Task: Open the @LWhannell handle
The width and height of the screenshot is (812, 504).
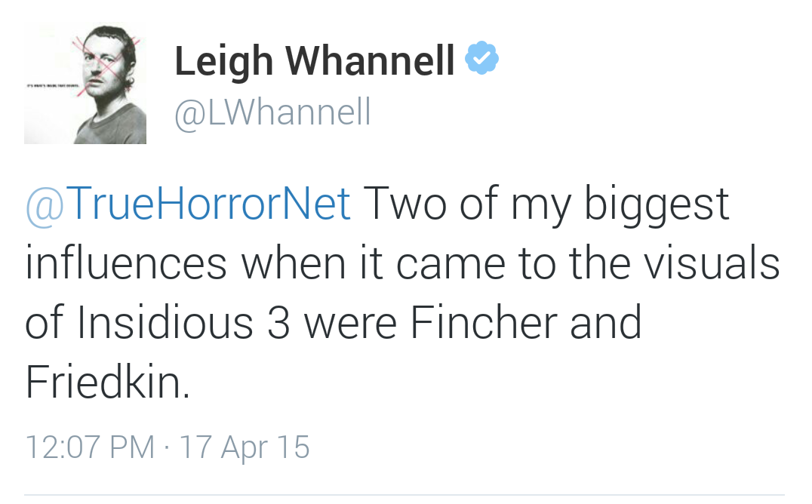Action: tap(272, 112)
